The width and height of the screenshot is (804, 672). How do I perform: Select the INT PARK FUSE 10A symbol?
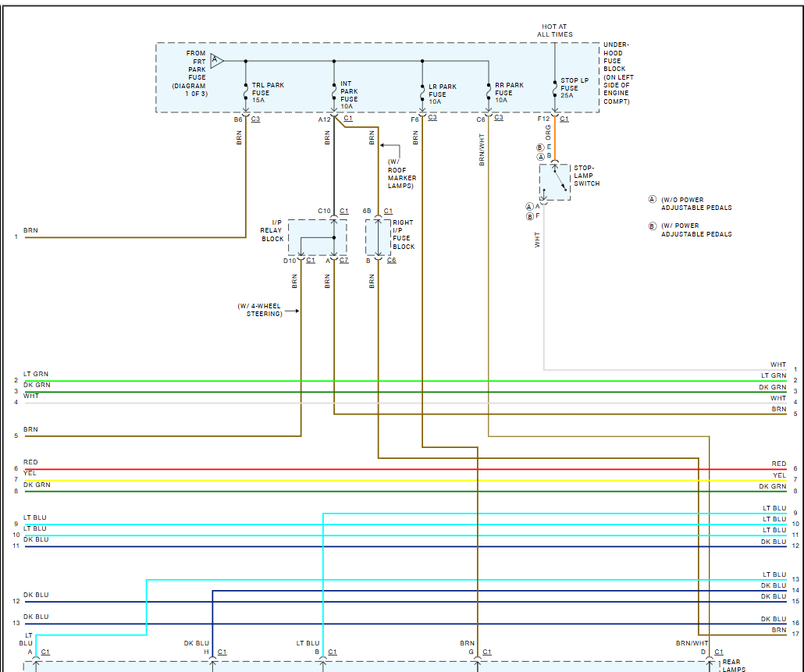pos(334,92)
